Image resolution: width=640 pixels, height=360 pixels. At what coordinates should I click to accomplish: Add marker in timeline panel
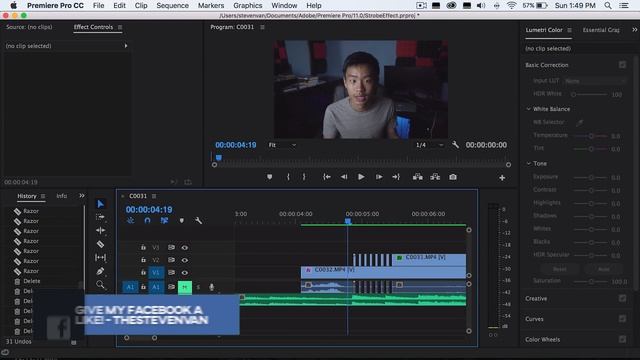point(182,220)
